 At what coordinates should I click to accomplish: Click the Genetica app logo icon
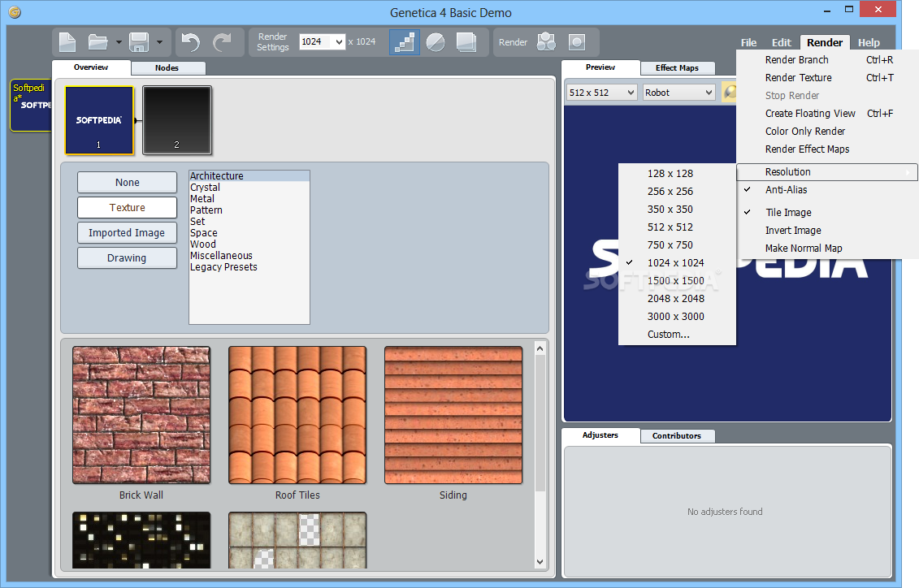tap(15, 12)
